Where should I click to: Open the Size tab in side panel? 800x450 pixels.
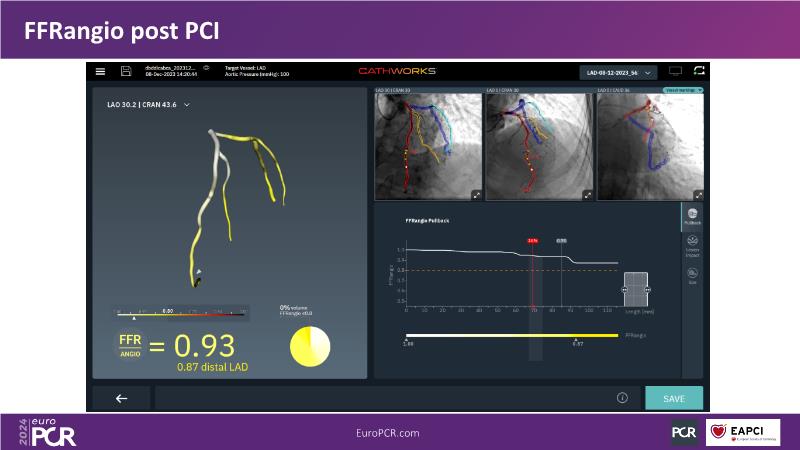coord(693,275)
